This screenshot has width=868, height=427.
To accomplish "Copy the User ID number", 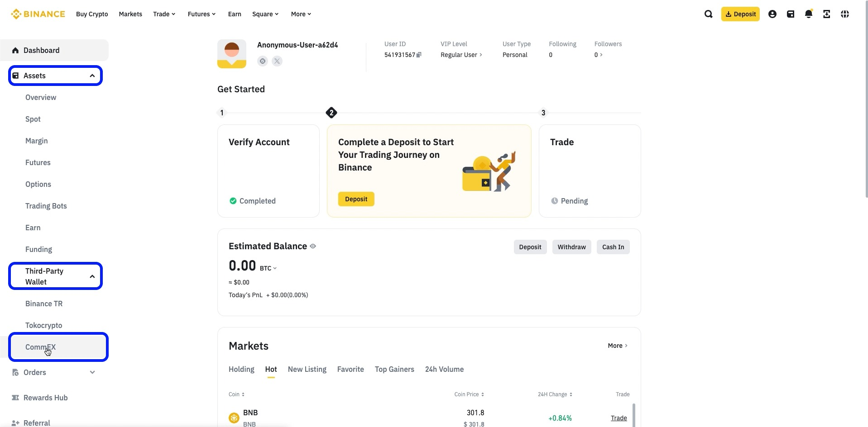I will [x=419, y=55].
